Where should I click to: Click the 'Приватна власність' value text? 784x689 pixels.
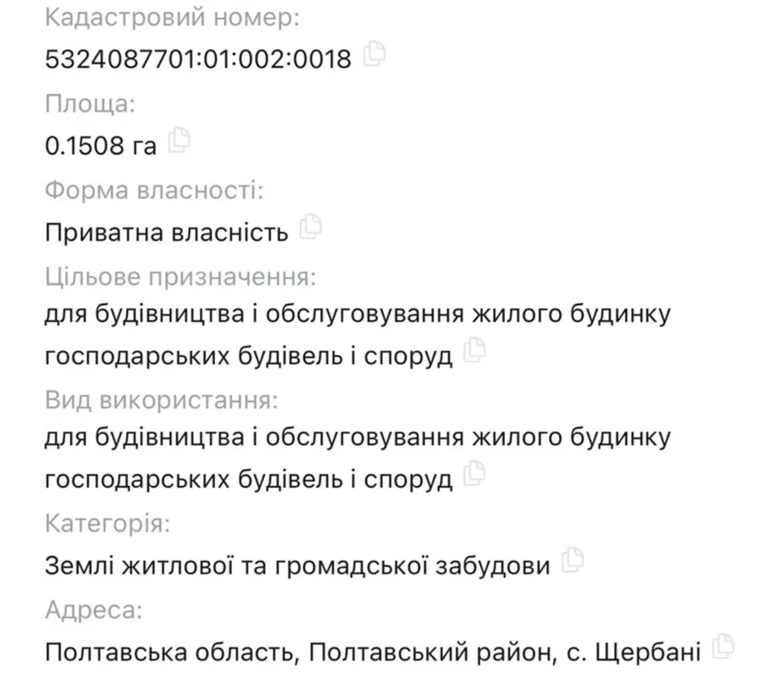pos(167,232)
